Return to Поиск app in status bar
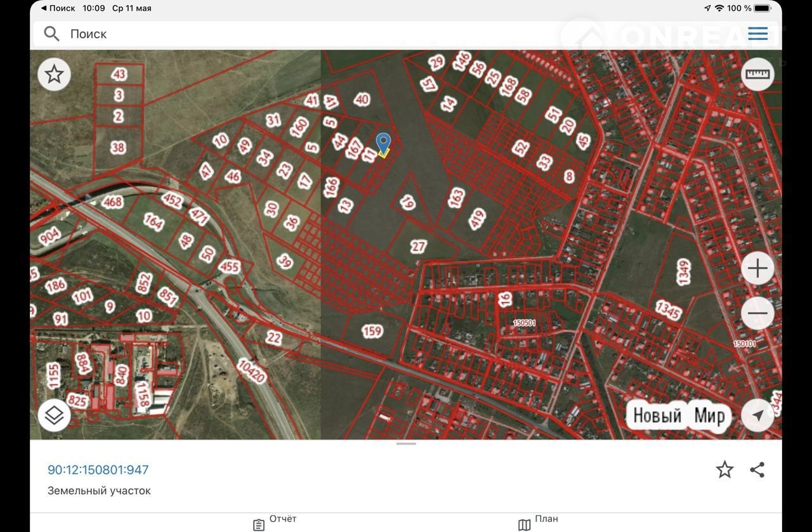Viewport: 812px width, 532px height. pos(58,8)
